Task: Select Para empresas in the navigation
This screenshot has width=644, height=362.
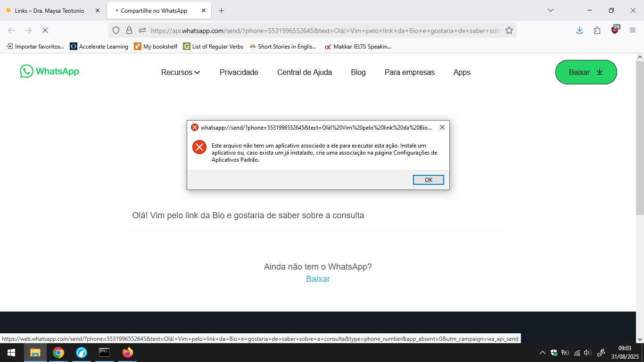Action: click(410, 72)
